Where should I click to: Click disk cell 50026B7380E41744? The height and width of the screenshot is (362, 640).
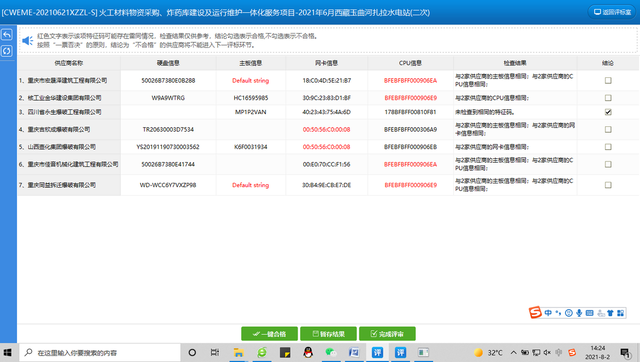click(168, 164)
